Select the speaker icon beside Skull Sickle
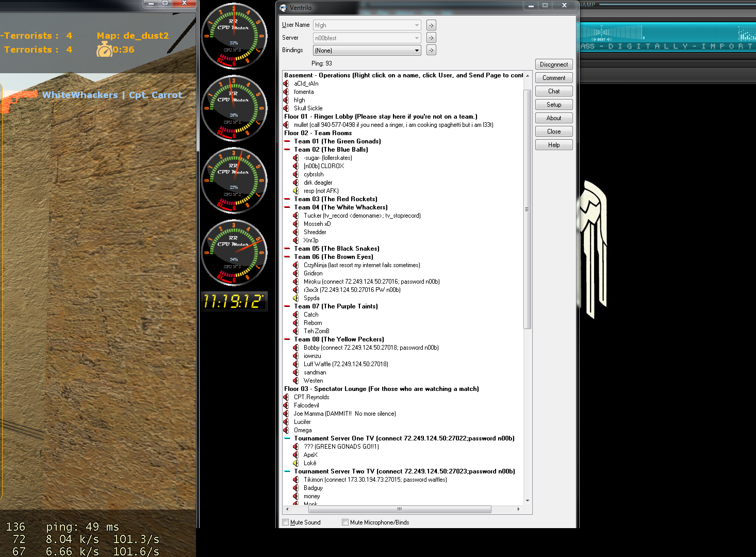The width and height of the screenshot is (756, 557). pyautogui.click(x=286, y=108)
